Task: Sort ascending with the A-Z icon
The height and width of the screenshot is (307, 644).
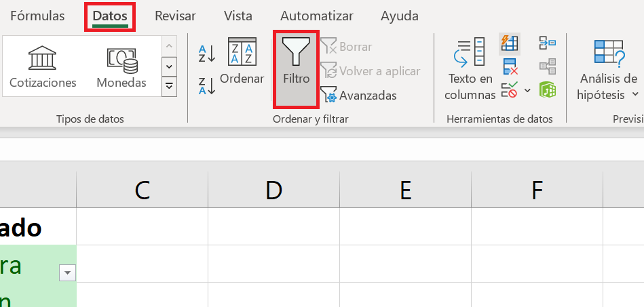Action: (206, 53)
